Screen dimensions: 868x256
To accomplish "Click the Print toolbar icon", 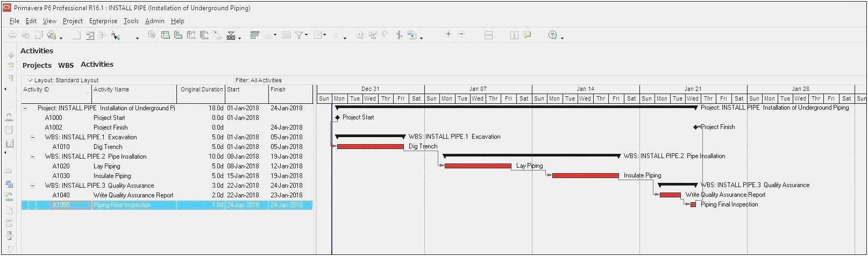I will [12, 35].
